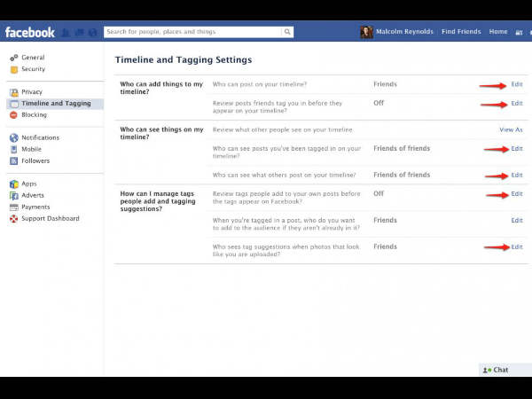Screen dimensions: 532x399
Task: Click Malcolm Reynolds profile picture
Action: 366,32
